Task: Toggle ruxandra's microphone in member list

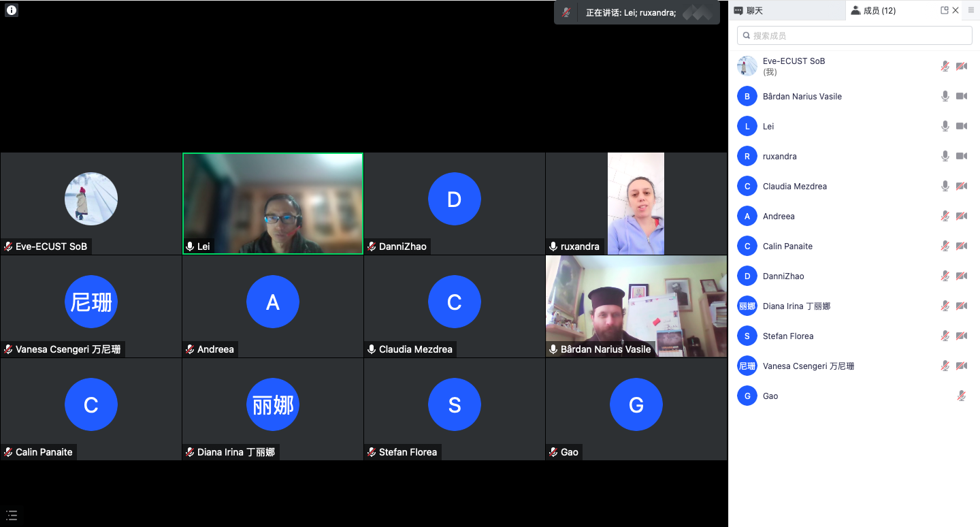Action: 945,156
